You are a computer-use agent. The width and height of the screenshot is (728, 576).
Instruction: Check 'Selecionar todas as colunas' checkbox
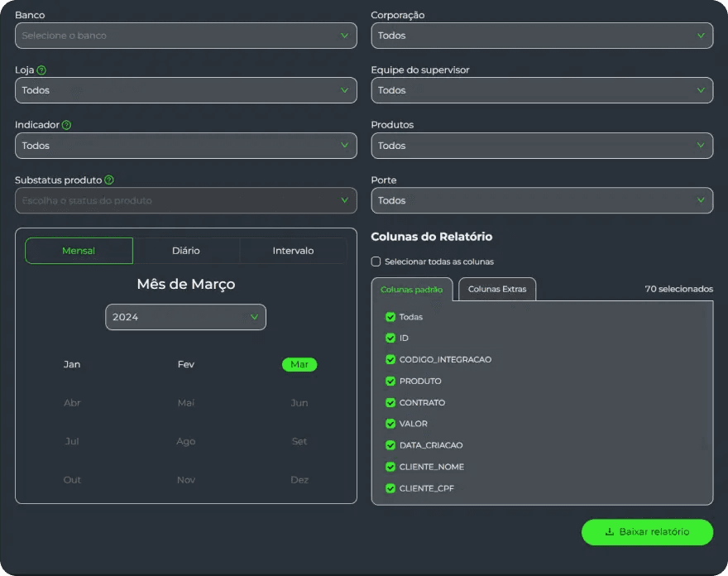tap(376, 262)
